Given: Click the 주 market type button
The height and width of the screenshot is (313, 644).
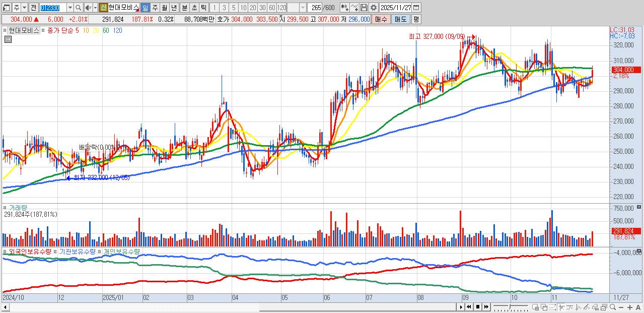Looking at the screenshot, I should pos(17,8).
